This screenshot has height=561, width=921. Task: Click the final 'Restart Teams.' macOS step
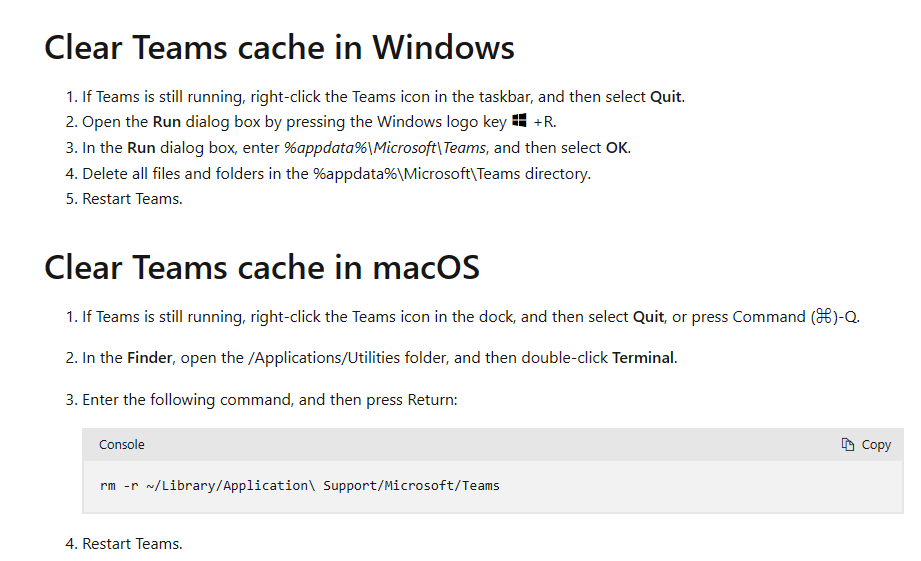(x=132, y=544)
